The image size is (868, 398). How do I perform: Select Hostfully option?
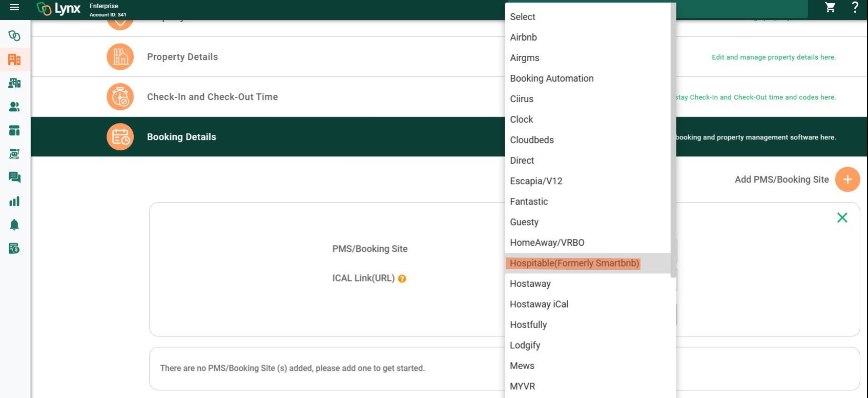[588, 325]
